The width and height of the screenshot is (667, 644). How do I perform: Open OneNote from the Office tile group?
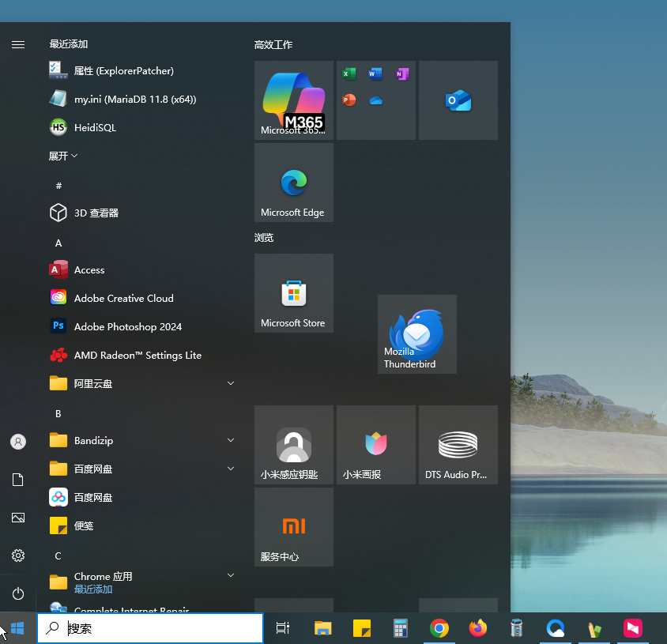tap(402, 74)
